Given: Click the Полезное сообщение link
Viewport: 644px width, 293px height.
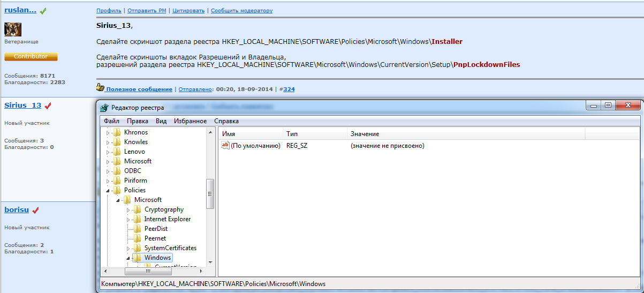Looking at the screenshot, I should (139, 89).
